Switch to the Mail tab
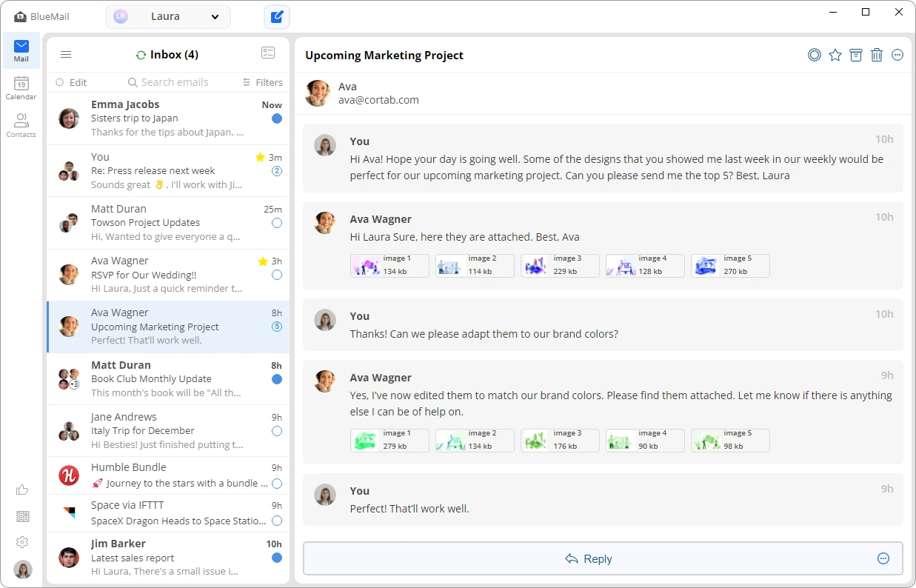Image resolution: width=916 pixels, height=588 pixels. coord(21,50)
